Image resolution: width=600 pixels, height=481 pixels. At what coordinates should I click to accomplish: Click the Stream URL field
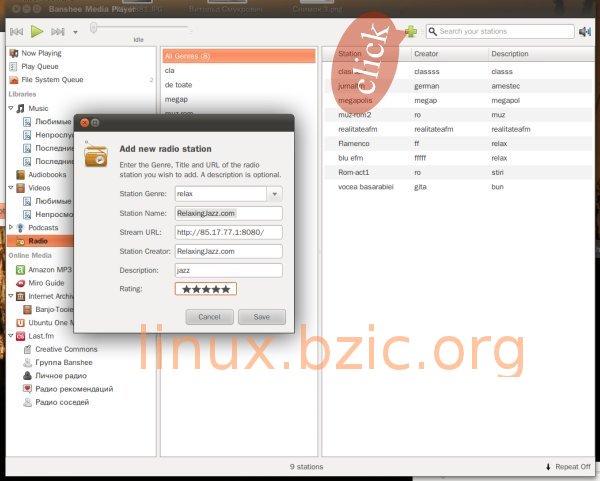pos(229,232)
